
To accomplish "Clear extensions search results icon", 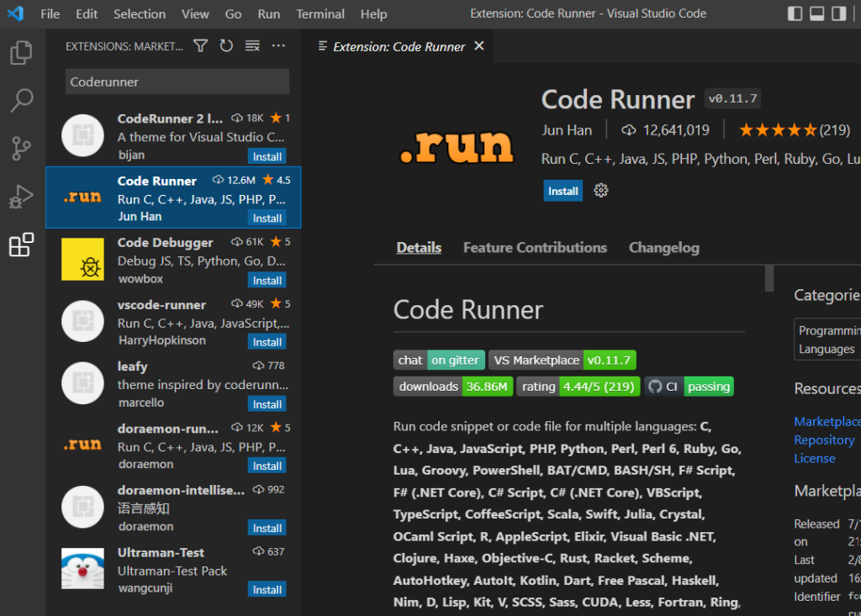I will [x=252, y=46].
